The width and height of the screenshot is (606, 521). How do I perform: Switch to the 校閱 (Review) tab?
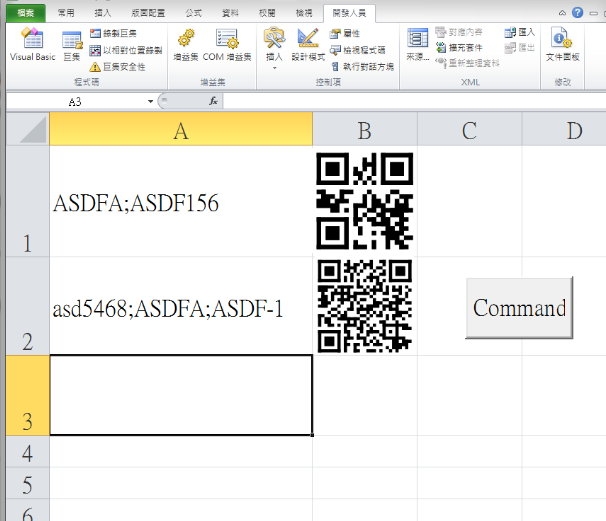click(267, 13)
